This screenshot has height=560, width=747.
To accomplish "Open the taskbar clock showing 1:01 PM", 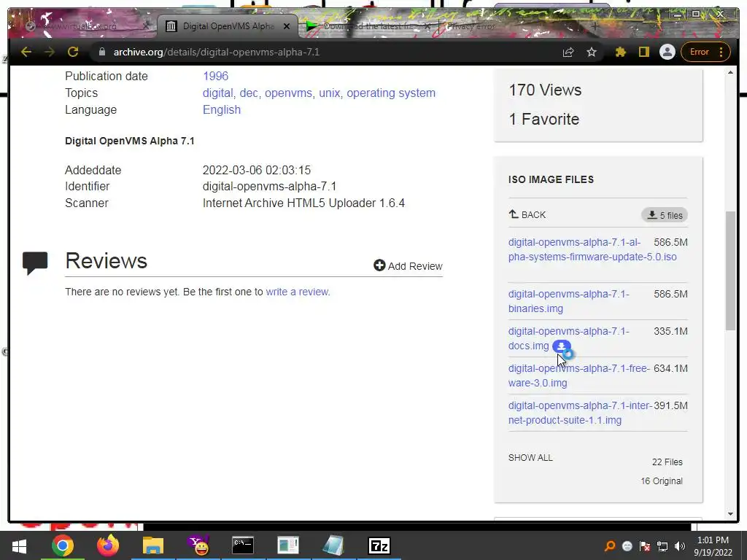I will (x=713, y=546).
